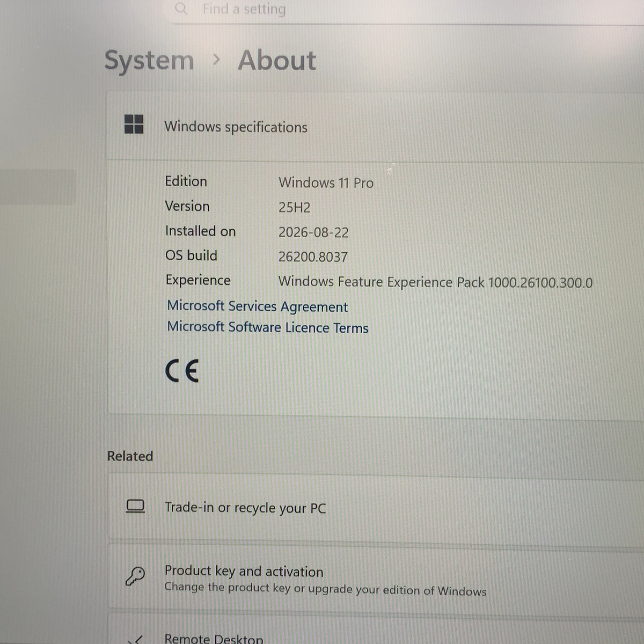Click the key icon for Product key and activation
The image size is (644, 644).
pyautogui.click(x=135, y=576)
